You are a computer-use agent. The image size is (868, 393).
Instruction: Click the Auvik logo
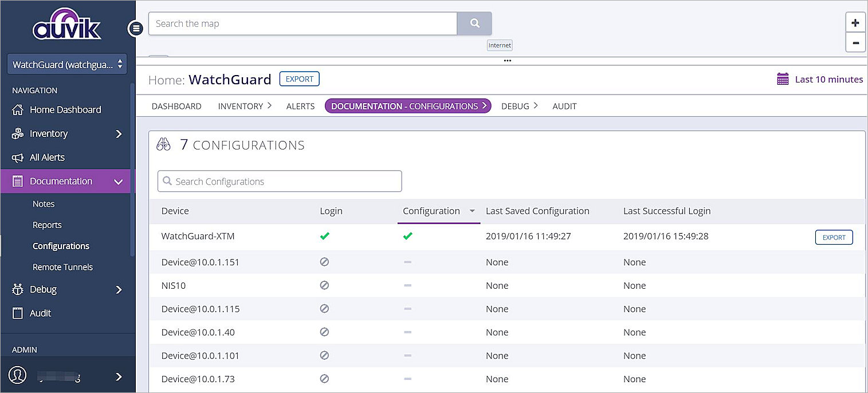[x=67, y=25]
